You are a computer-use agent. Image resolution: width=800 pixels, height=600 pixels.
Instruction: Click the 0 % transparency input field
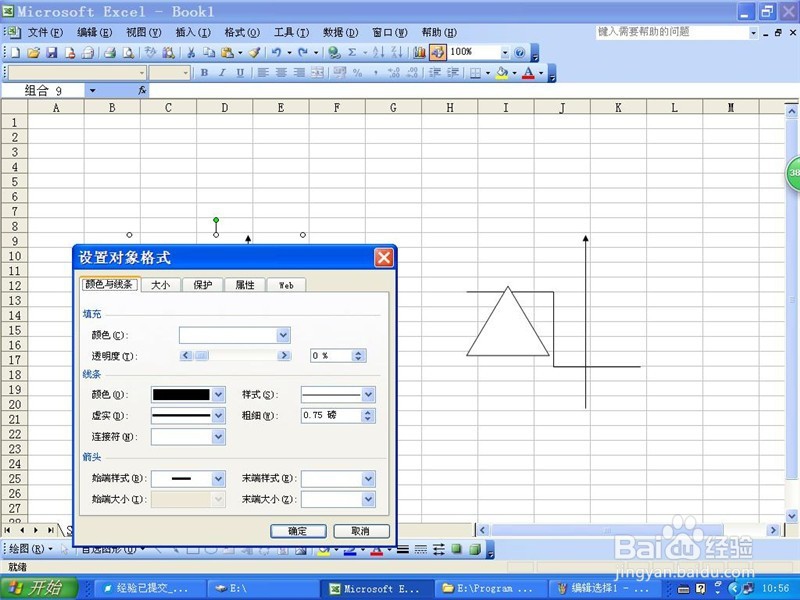[x=331, y=356]
